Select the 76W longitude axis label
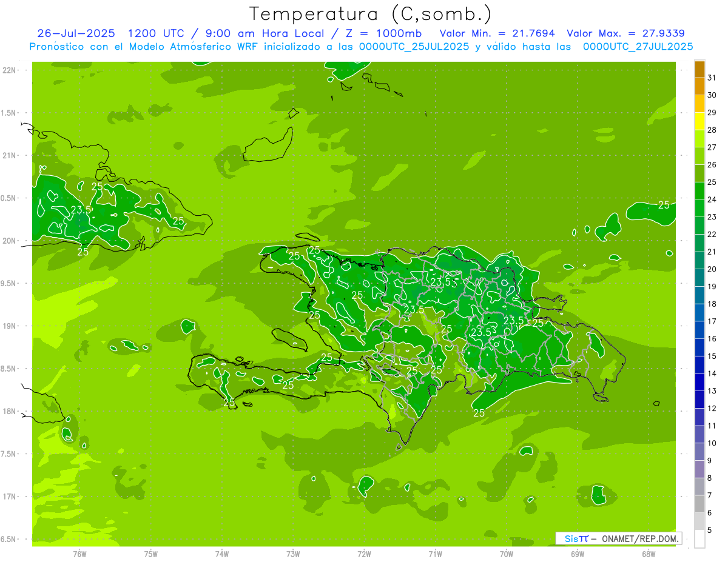The image size is (728, 562). 79,554
